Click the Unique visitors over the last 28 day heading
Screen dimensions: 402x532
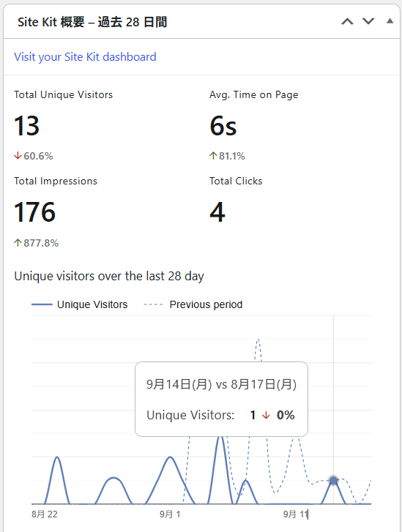pos(109,276)
